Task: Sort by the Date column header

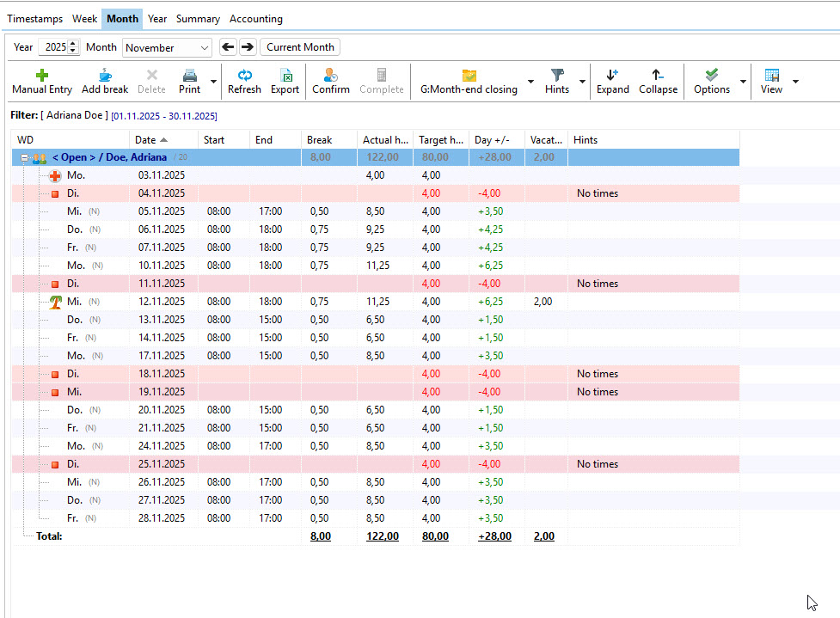Action: pos(151,139)
